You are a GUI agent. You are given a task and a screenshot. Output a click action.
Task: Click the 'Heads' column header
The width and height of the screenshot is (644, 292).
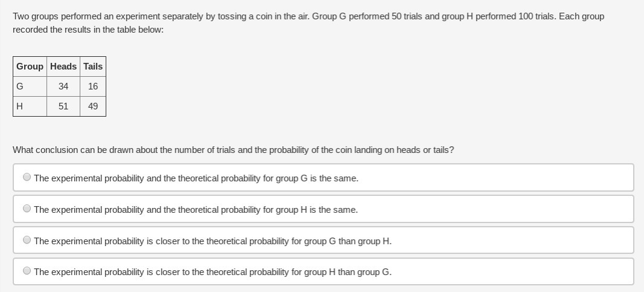(63, 67)
